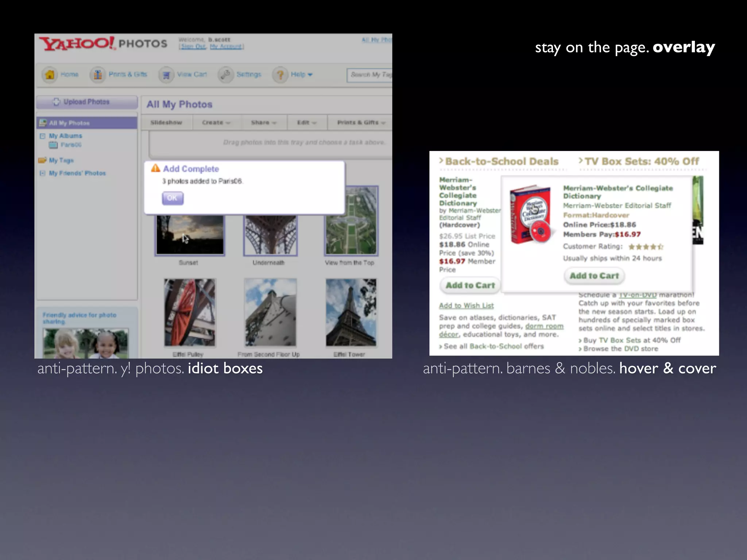
Task: Click the customer rating stars
Action: [x=646, y=247]
